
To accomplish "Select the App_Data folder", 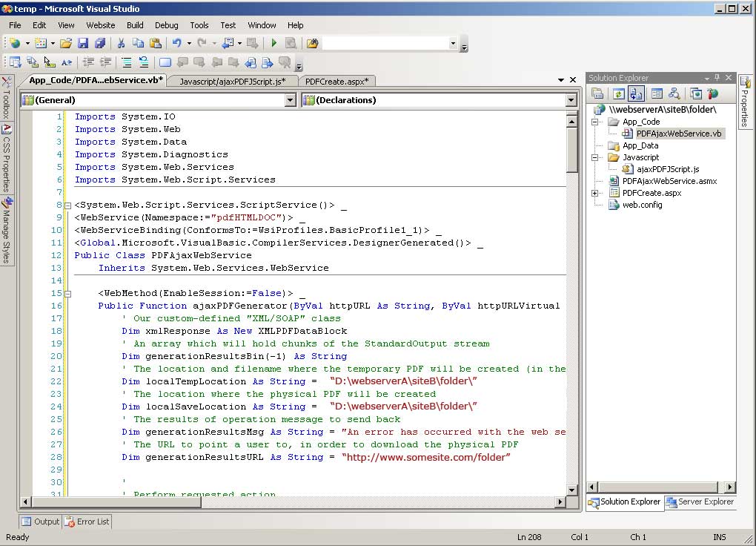I will 640,145.
